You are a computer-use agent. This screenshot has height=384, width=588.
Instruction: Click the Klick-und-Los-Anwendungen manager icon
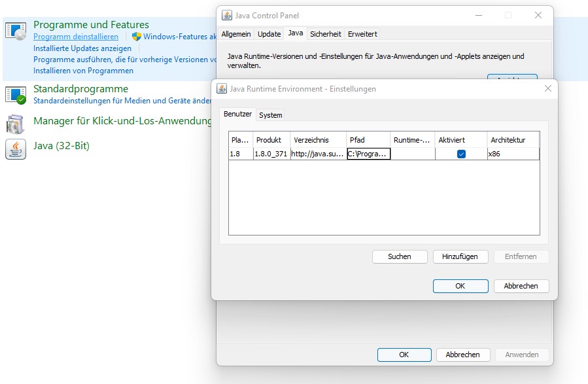pos(15,122)
